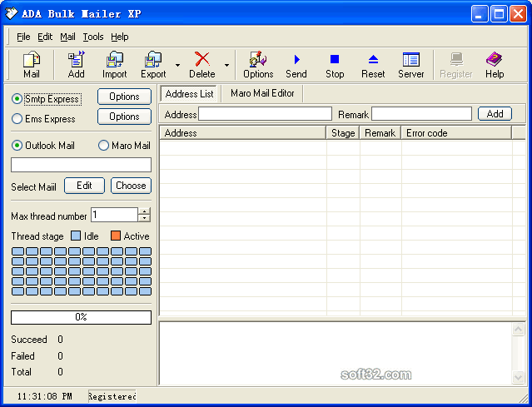The image size is (532, 407).
Task: Click the blue Idle color swatch
Action: click(x=76, y=236)
